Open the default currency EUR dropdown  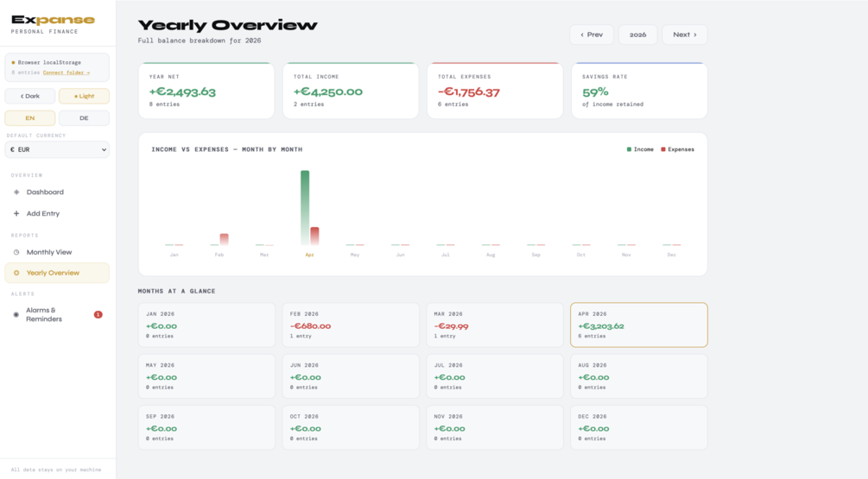(57, 149)
